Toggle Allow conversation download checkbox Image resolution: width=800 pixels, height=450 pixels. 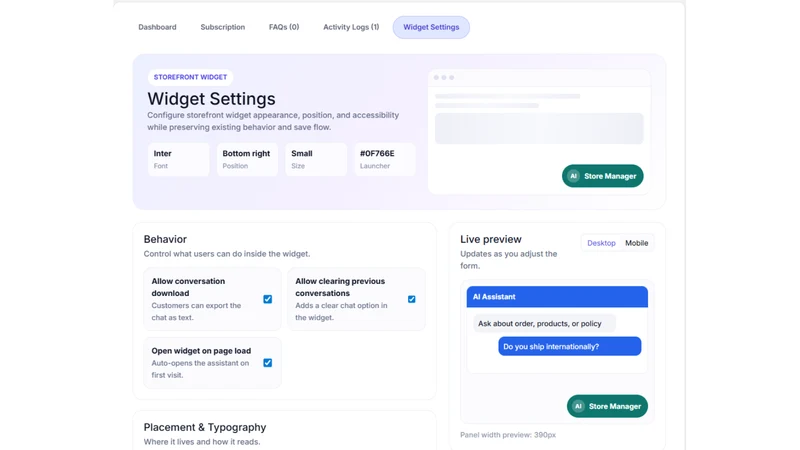[267, 299]
